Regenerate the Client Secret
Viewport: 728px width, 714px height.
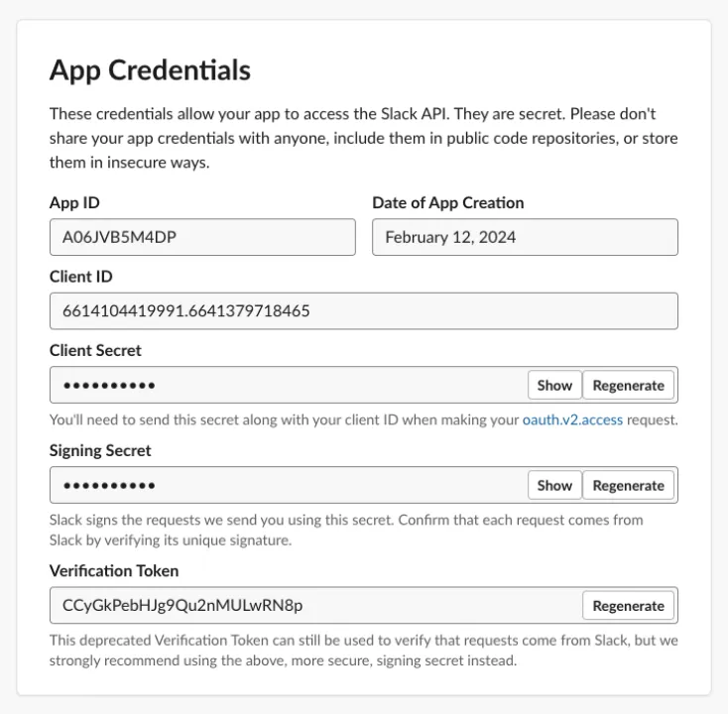[x=628, y=385]
